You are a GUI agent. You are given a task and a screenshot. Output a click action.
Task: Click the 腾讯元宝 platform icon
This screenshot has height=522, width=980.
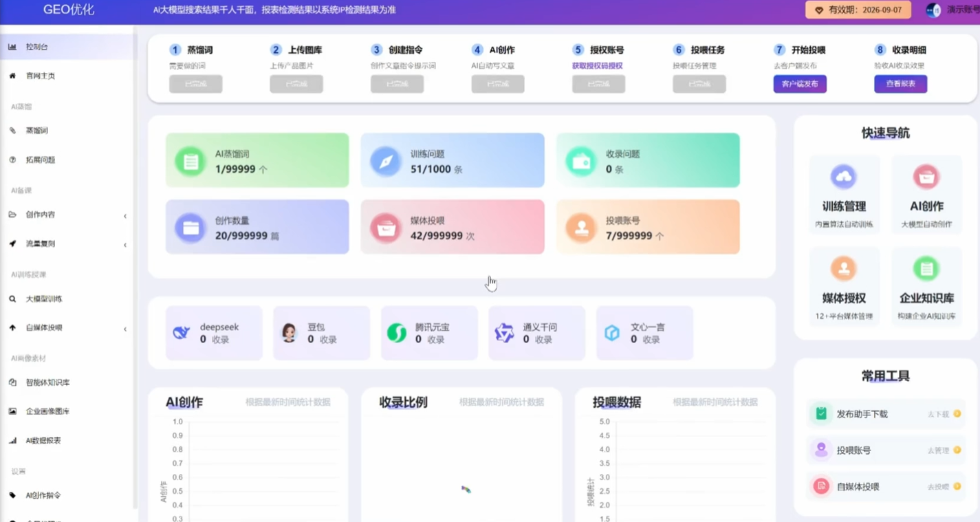tap(429, 333)
